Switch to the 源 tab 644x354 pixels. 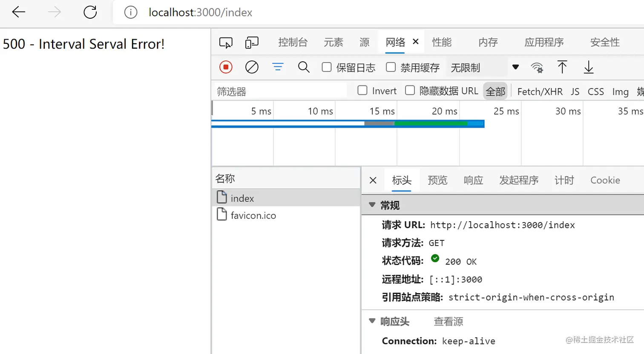[364, 42]
